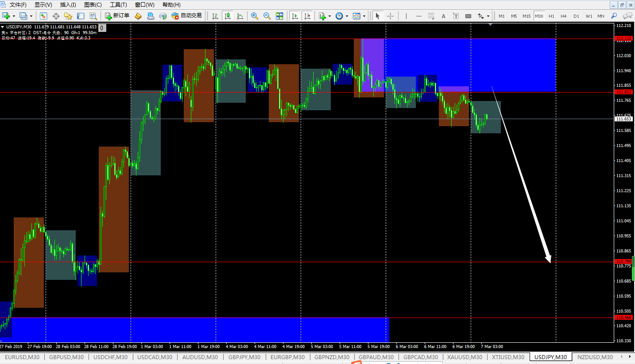This screenshot has height=364, width=635.
Task: Open the Strategy Tester
Action: point(93,16)
